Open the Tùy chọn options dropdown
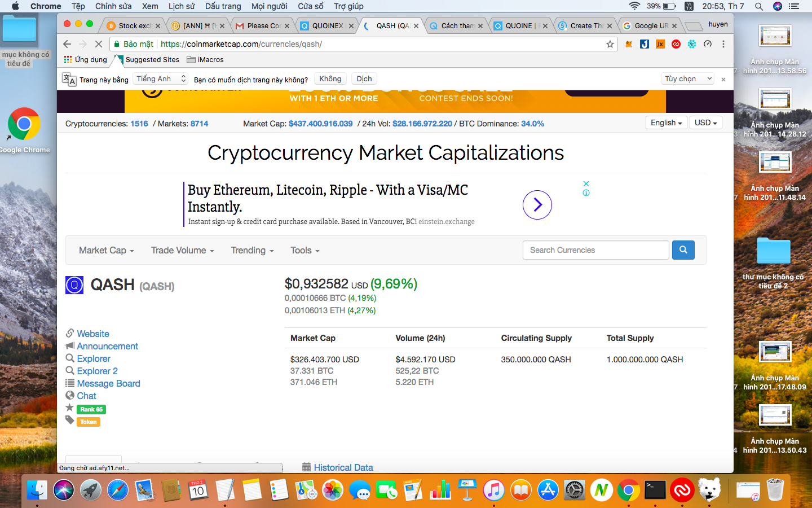Screen dimensions: 812x508 click(687, 79)
